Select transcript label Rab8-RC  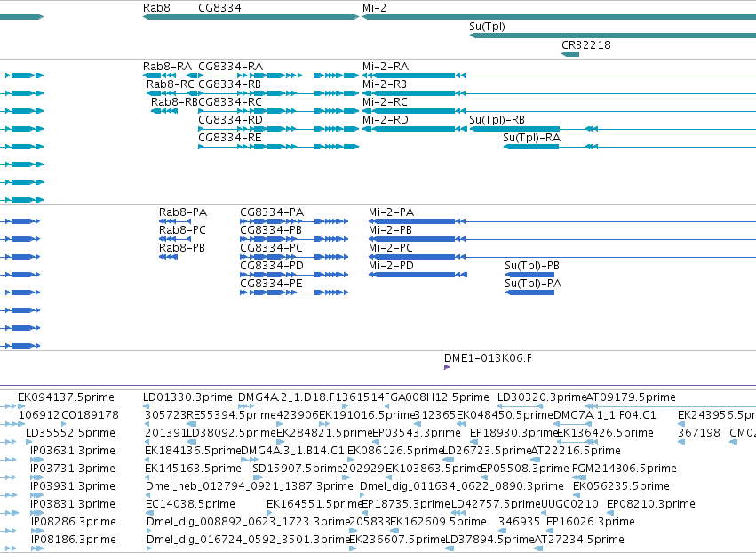click(171, 84)
